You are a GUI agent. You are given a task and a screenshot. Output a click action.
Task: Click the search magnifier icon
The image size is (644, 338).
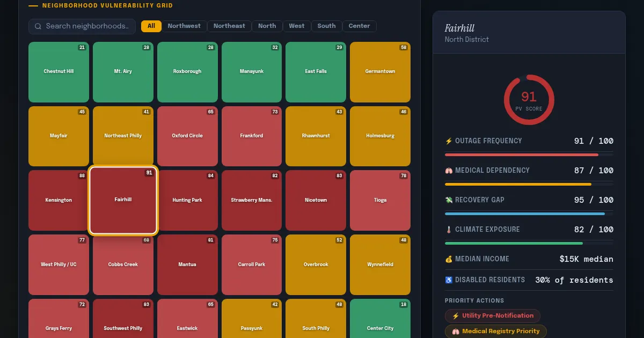click(x=38, y=26)
